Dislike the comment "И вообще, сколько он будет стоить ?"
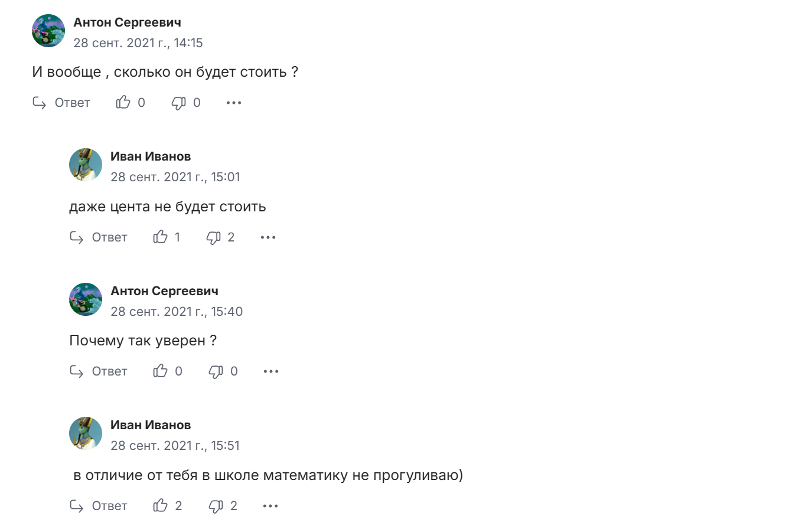812x529 pixels. coord(178,103)
